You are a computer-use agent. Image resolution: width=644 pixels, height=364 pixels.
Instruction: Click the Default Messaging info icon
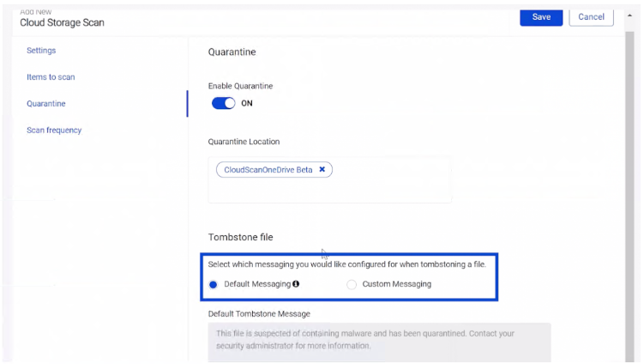pos(296,284)
